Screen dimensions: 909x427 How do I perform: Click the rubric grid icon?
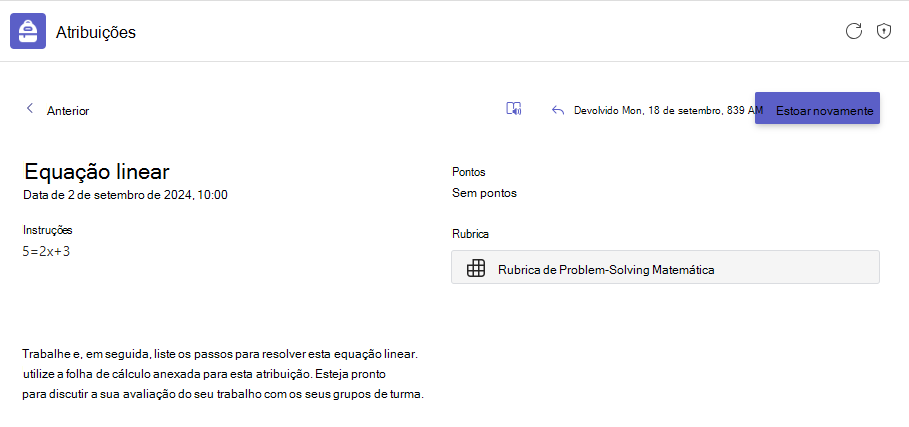pyautogui.click(x=476, y=268)
